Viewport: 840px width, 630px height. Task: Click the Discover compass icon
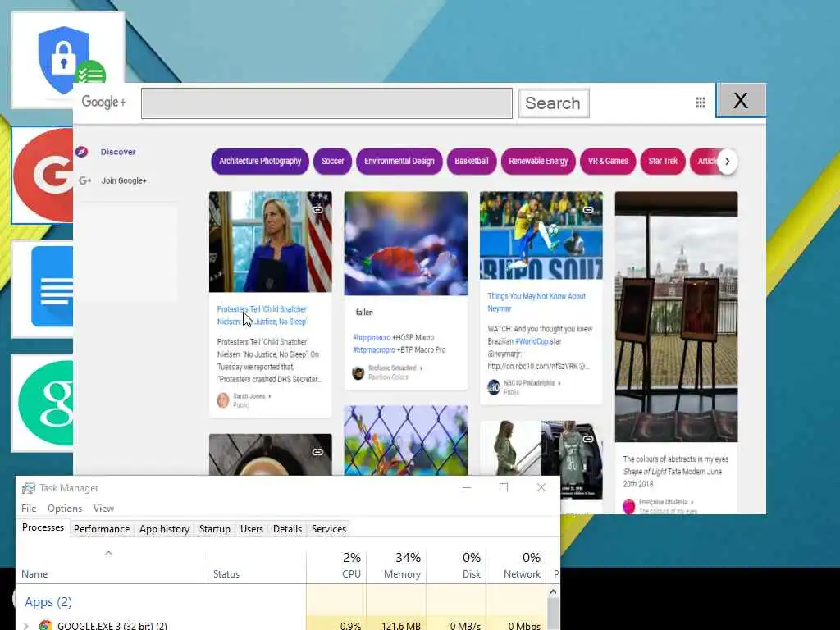tap(81, 152)
